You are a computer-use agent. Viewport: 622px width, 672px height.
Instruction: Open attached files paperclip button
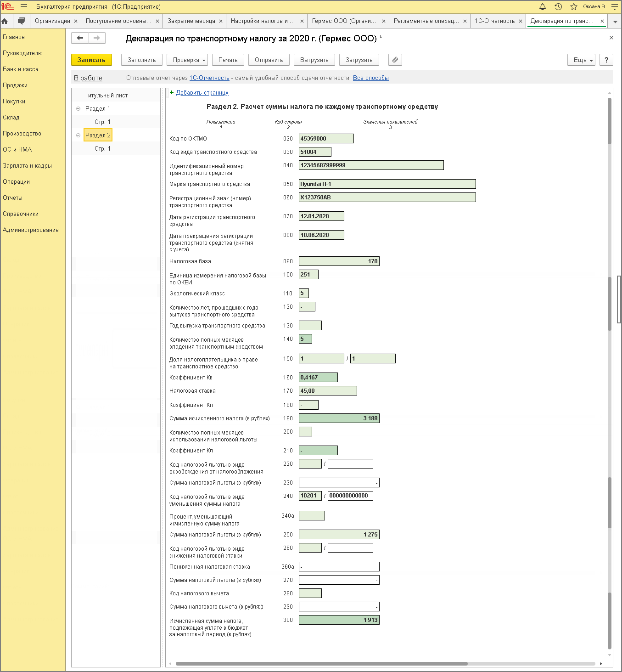pos(395,60)
